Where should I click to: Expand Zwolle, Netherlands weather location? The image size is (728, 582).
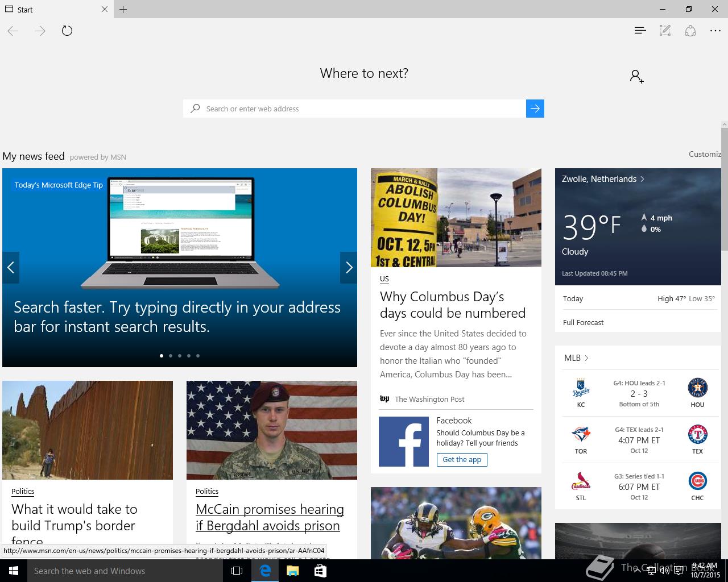pos(603,178)
